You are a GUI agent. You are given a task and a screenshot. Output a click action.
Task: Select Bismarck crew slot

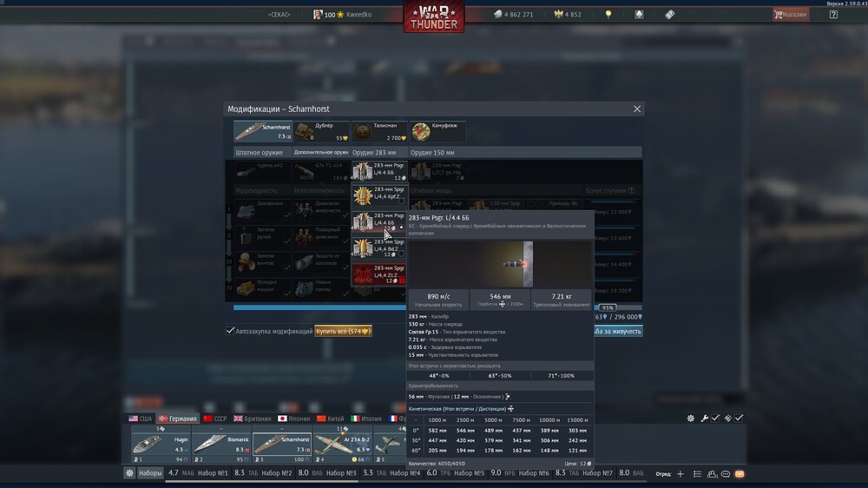(x=221, y=445)
